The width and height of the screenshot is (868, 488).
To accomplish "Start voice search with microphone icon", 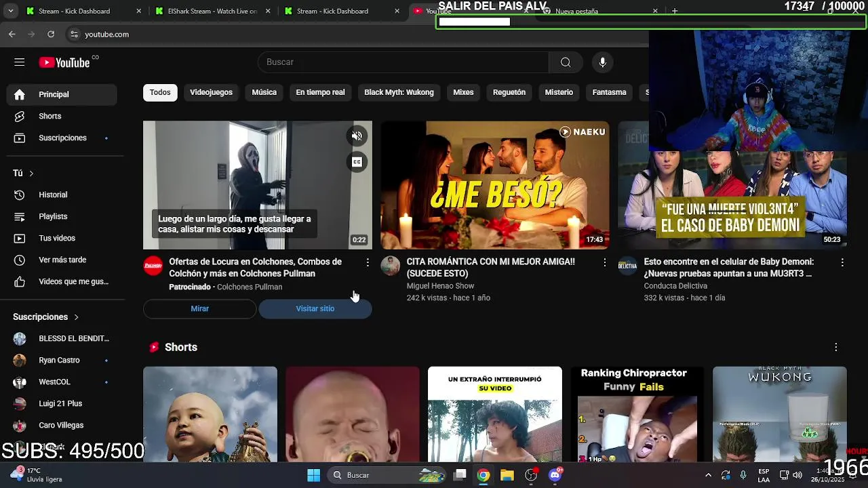I will (602, 62).
